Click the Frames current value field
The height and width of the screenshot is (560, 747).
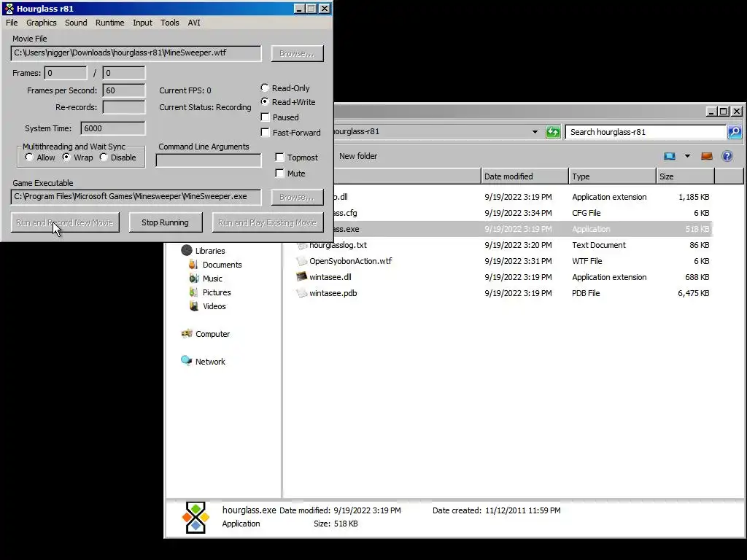[66, 73]
